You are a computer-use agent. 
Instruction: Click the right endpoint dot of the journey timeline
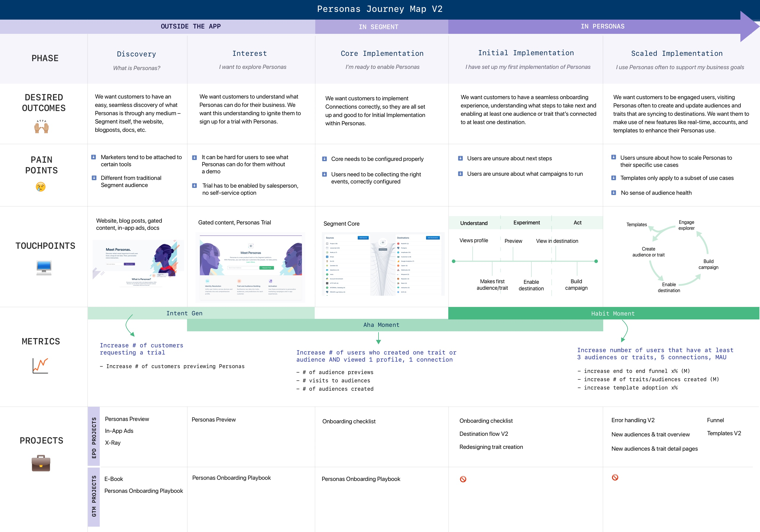[596, 261]
